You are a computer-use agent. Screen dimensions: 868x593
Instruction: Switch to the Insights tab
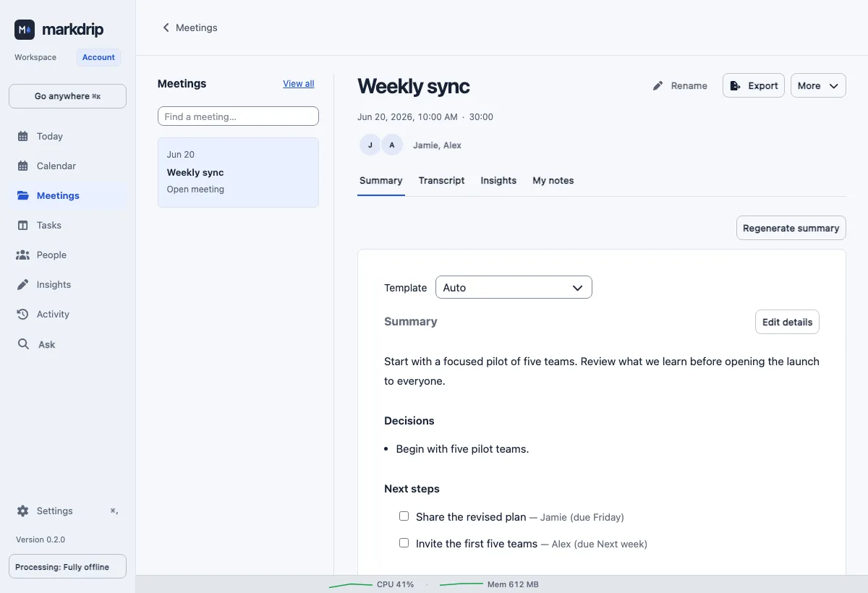(498, 181)
